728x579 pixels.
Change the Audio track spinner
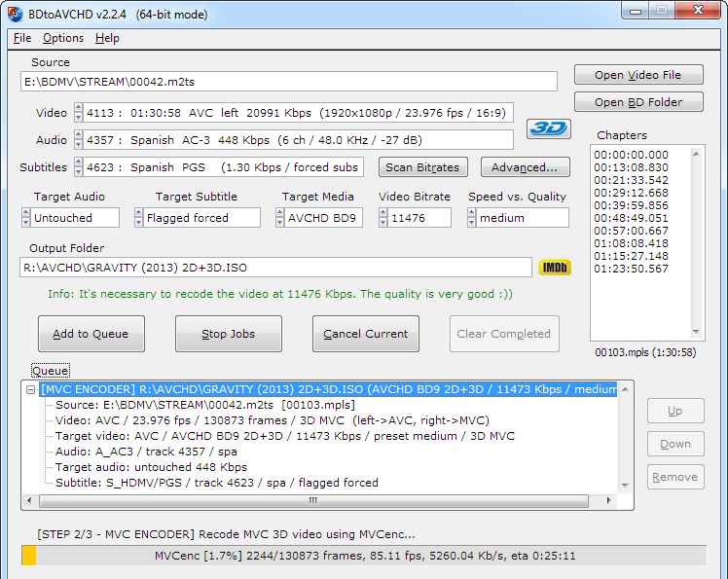78,140
